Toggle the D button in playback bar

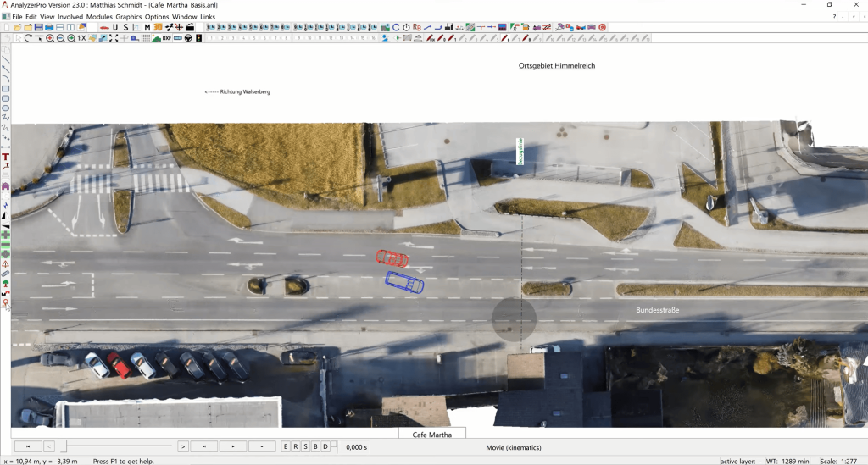pos(325,446)
